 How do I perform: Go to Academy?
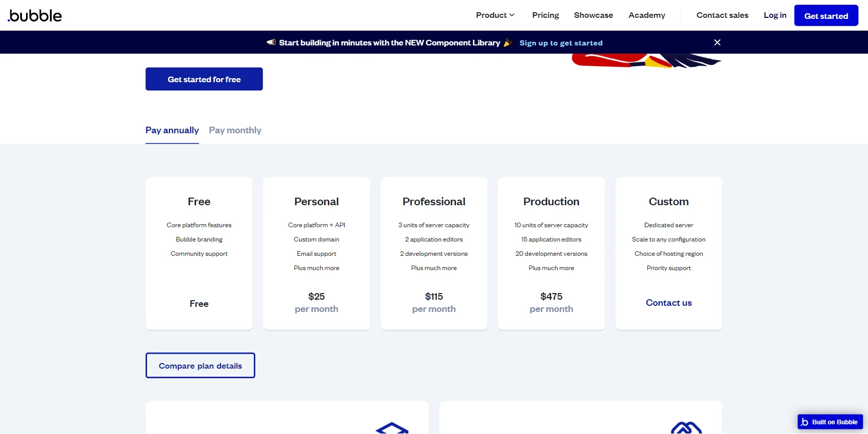[x=647, y=15]
